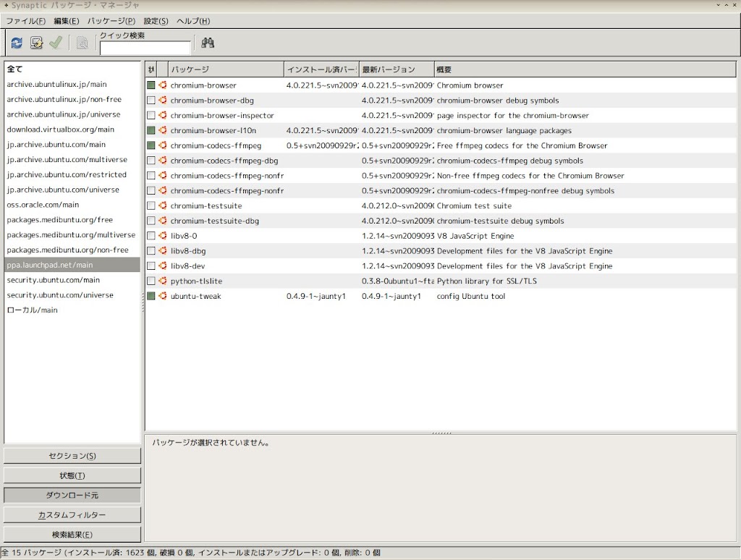The image size is (741, 560).
Task: Check the chromium-testsuite package box
Action: coord(151,205)
